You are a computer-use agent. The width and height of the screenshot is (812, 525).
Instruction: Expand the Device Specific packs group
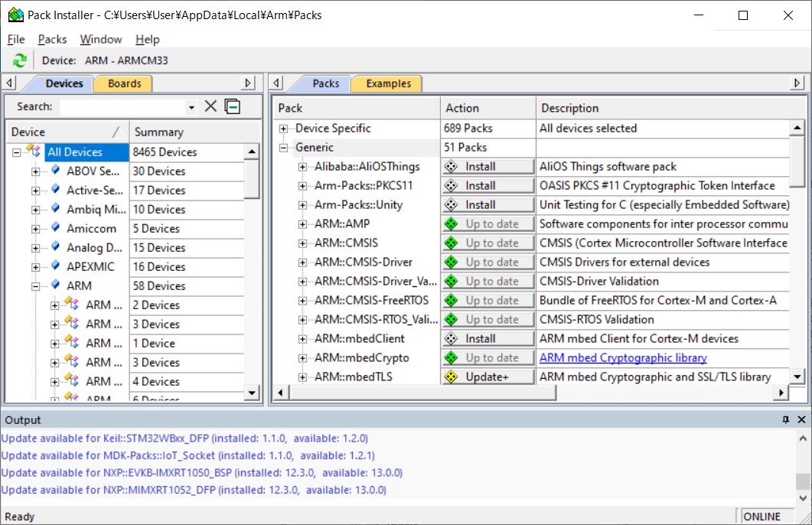point(283,129)
